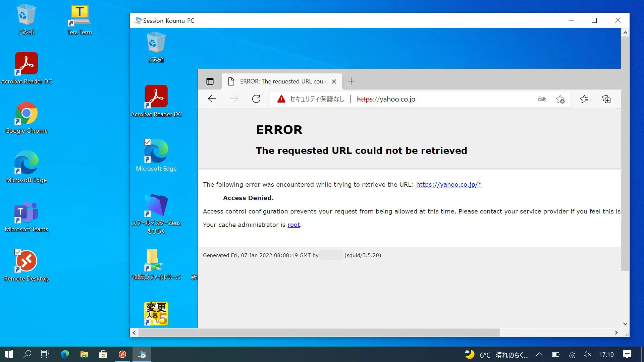
Task: Maximize the Session-Koumu-PC window
Action: [594, 20]
